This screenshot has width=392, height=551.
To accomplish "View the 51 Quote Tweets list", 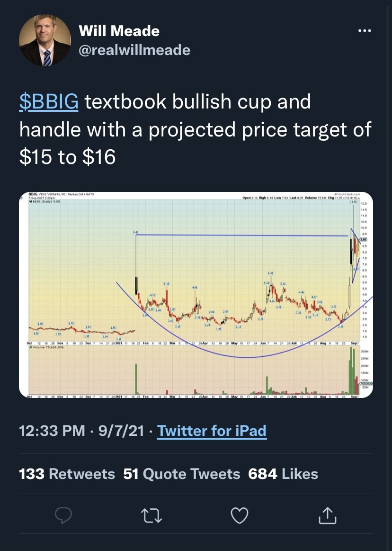I will [x=182, y=474].
